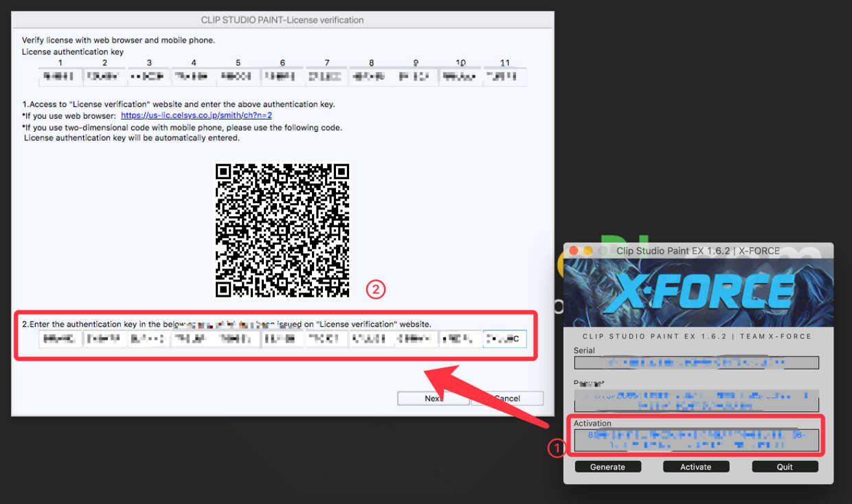
Task: Select license key box under number 4
Action: pos(194,77)
